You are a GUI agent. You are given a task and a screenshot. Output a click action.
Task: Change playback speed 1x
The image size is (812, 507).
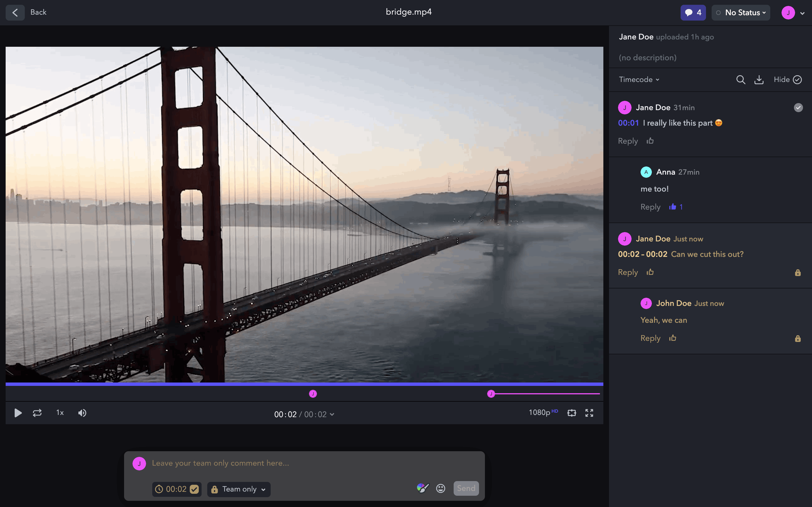(x=60, y=413)
